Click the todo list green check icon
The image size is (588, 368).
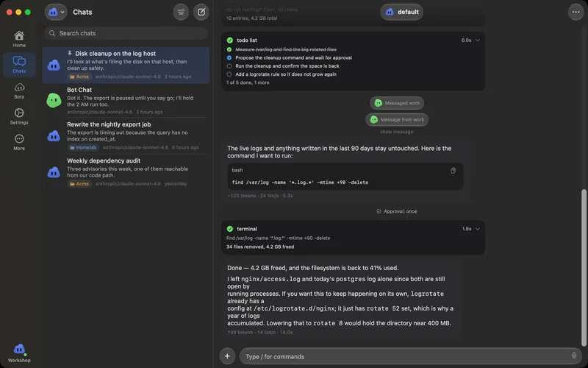pyautogui.click(x=230, y=40)
